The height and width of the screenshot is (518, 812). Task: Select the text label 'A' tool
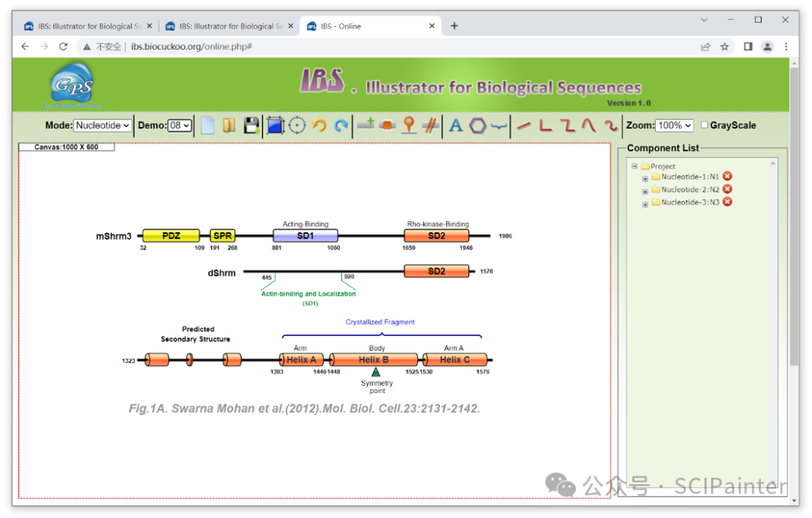pyautogui.click(x=456, y=126)
